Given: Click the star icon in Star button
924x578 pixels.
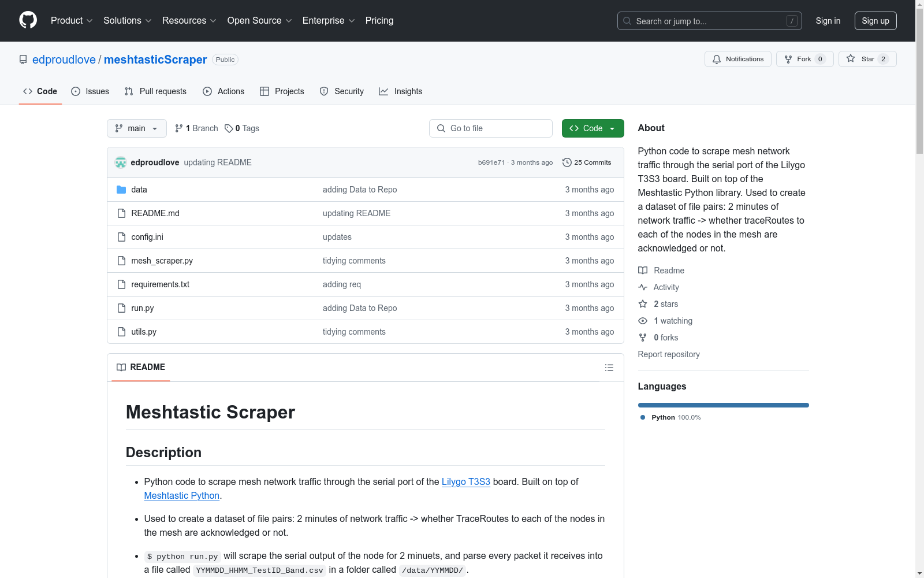Looking at the screenshot, I should point(851,58).
